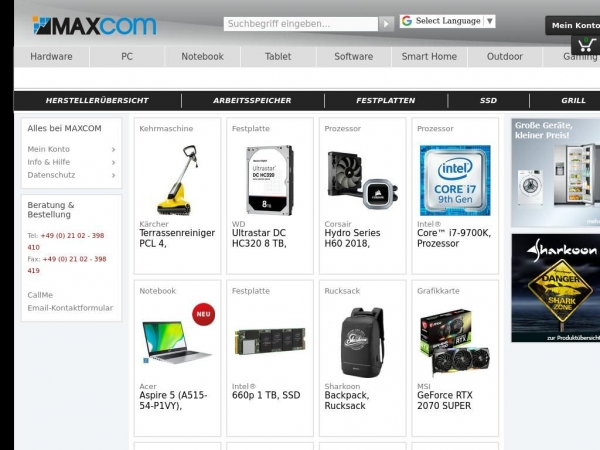
Task: Expand Mein Konto arrow in sidebar
Action: pos(113,150)
